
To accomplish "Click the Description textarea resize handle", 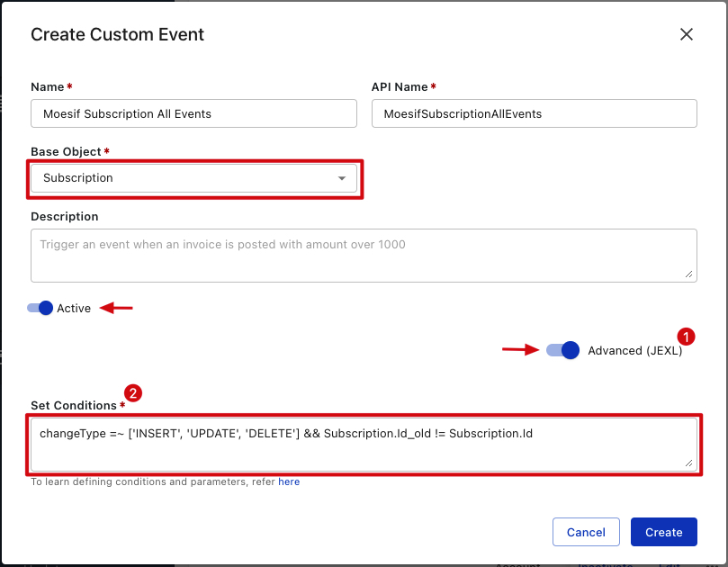I will [x=689, y=274].
